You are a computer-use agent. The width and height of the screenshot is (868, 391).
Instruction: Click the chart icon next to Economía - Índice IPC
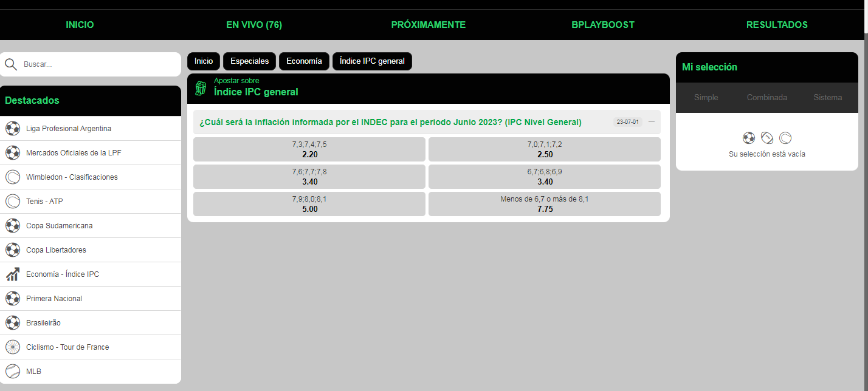click(x=13, y=274)
